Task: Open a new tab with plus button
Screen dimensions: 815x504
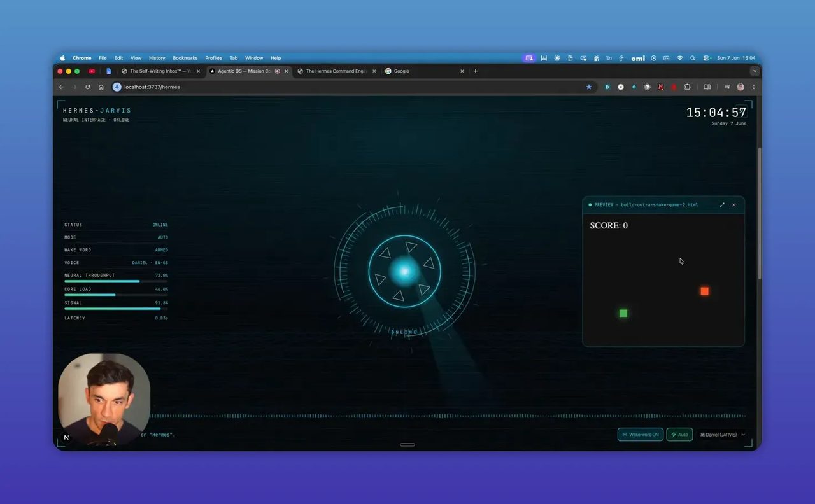Action: coord(475,71)
